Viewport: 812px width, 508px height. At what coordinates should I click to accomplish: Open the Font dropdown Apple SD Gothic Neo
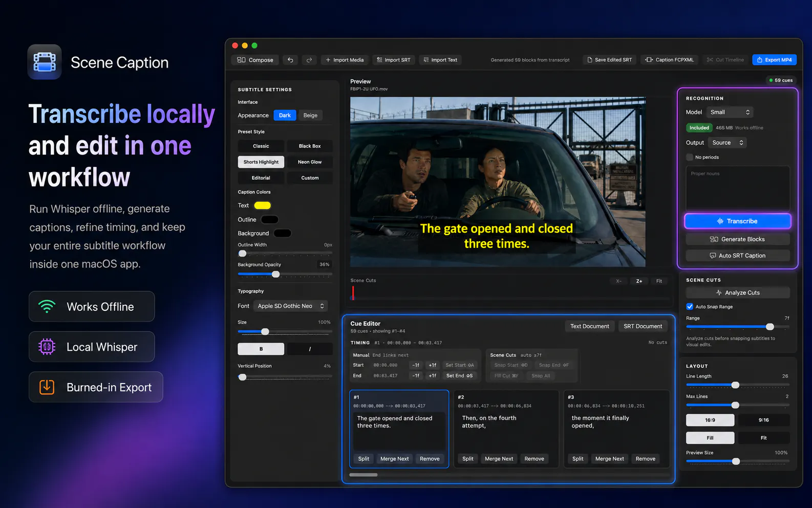pos(291,306)
